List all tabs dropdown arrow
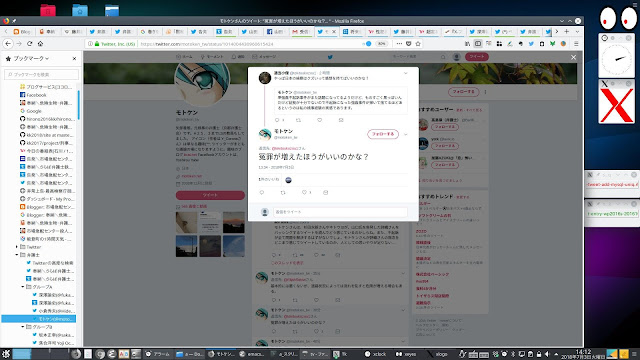 577,31
